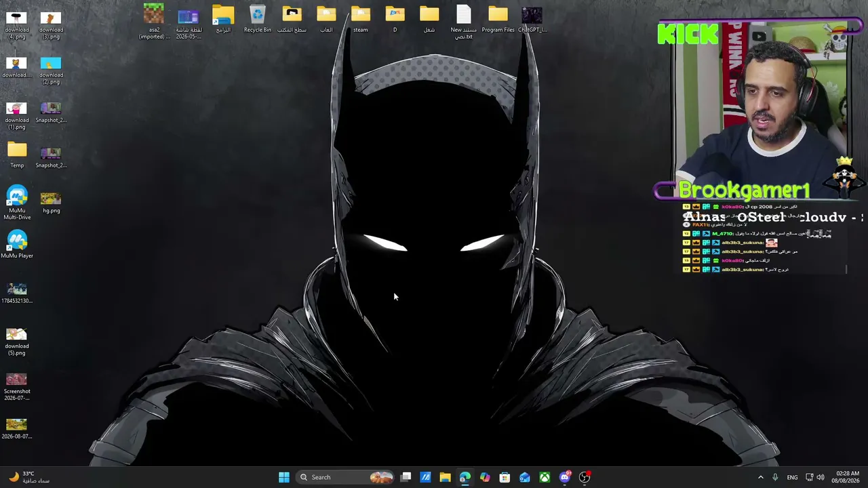
Task: Select the MuMu Multi-Drive shortcut
Action: click(x=16, y=203)
